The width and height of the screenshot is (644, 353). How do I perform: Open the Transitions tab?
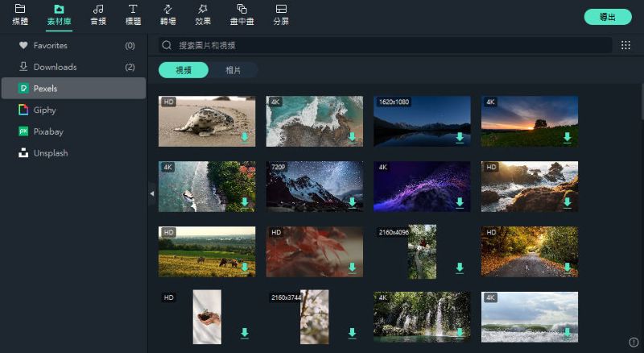pos(168,15)
